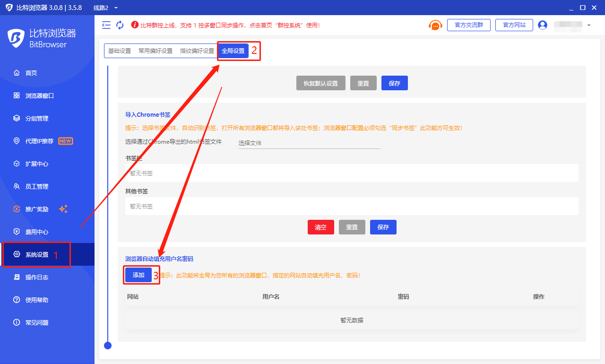
Task: Open 首页 from the sidebar
Action: pos(31,73)
